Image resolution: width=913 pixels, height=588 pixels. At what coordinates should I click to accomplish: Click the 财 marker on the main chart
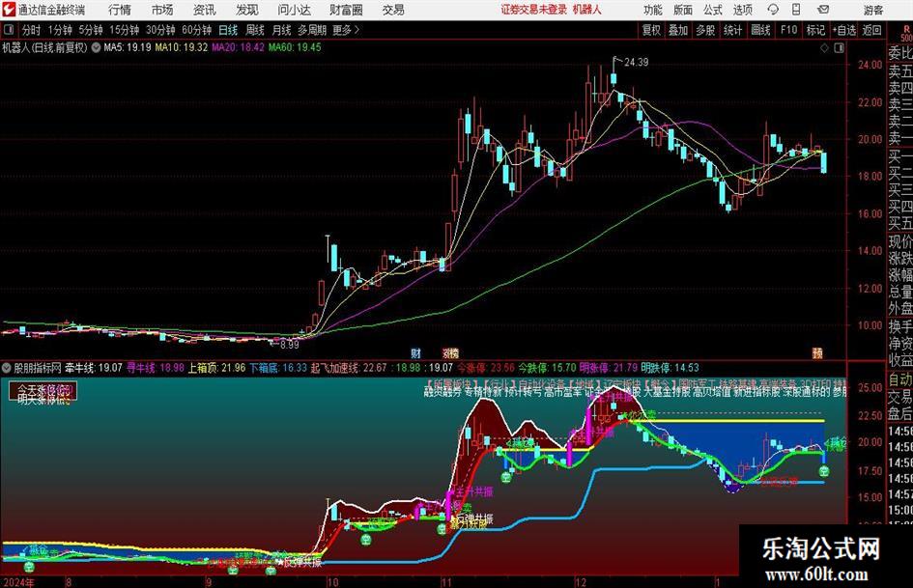(x=415, y=352)
